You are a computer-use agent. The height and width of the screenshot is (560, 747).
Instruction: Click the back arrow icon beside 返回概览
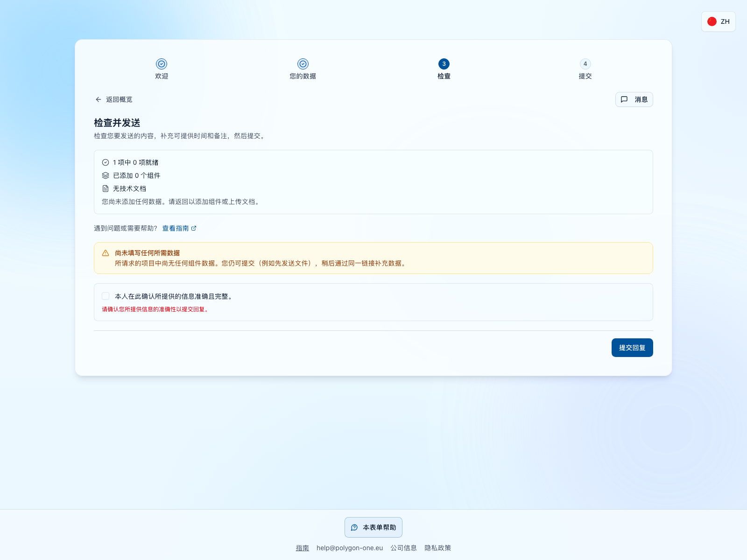pyautogui.click(x=99, y=99)
